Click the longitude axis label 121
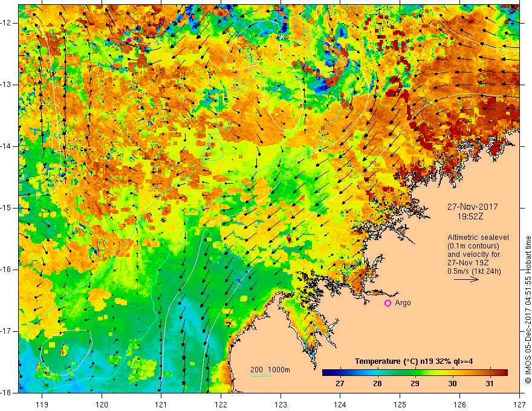 point(161,404)
